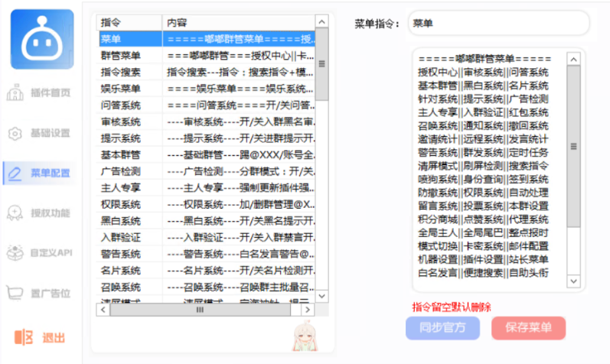Click red note 指令留空默认删除
Viewport: 610px width, 364px height.
[x=452, y=307]
